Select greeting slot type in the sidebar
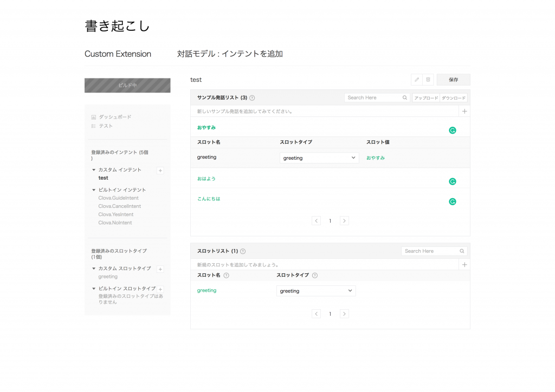 (x=108, y=277)
